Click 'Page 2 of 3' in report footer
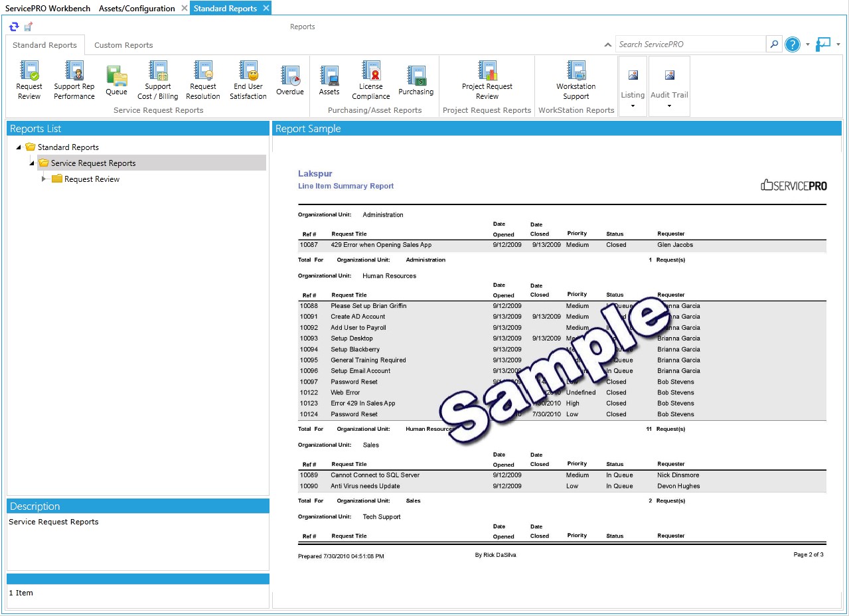This screenshot has height=616, width=849. [x=809, y=554]
